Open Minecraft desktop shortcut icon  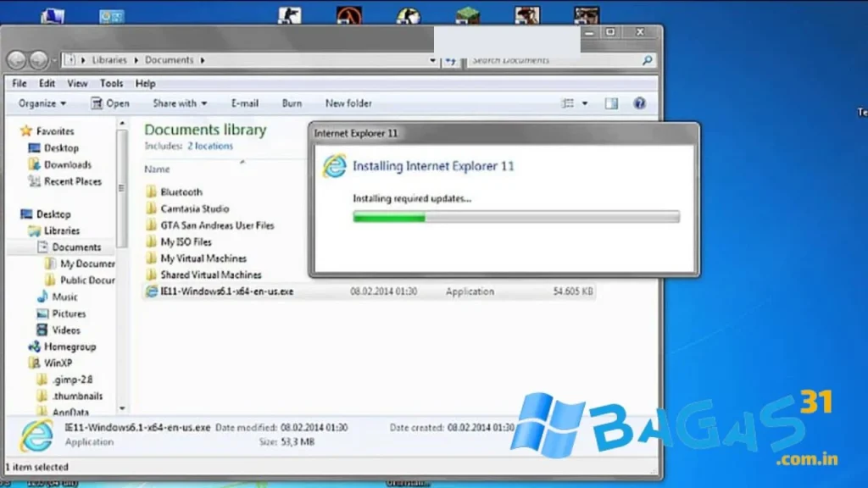coord(468,15)
